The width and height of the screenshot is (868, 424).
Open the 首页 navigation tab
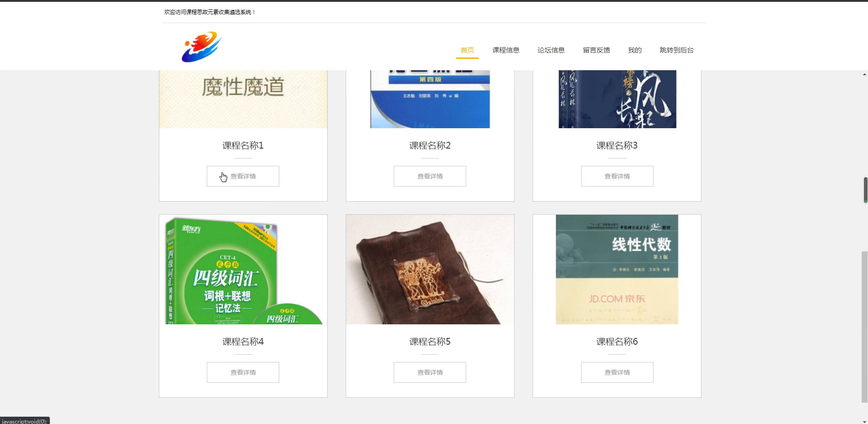pos(467,50)
